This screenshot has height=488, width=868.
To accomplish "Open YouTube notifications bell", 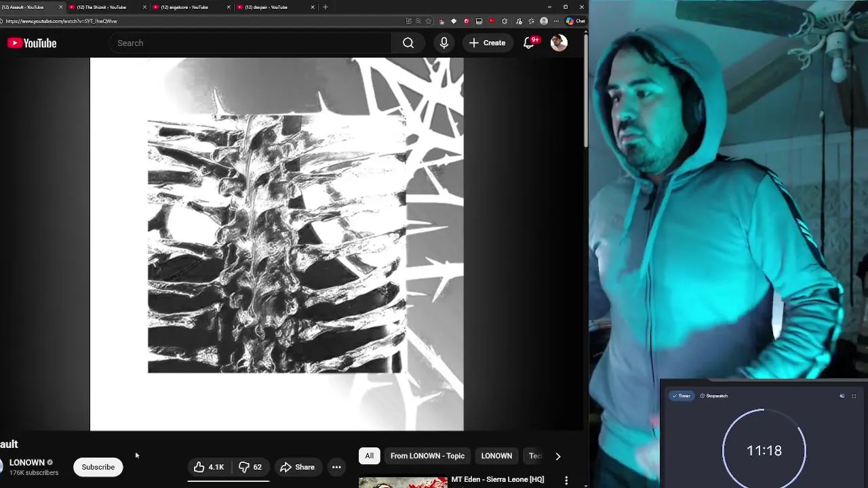I will pyautogui.click(x=530, y=43).
